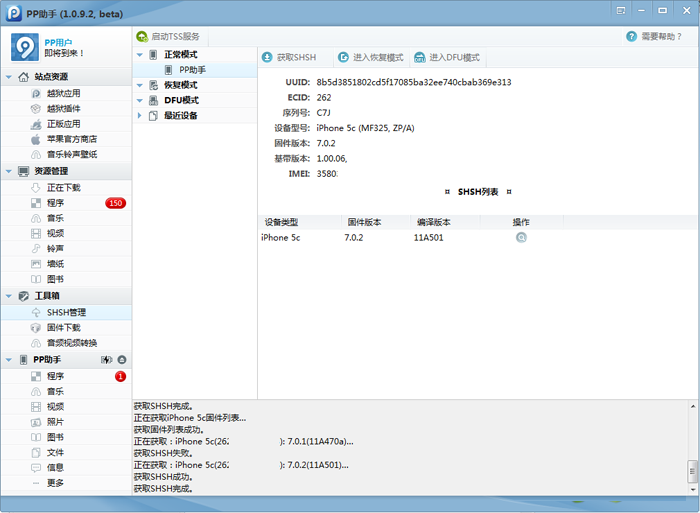700x513 pixels.
Task: Collapse the 工具箱 section
Action: pyautogui.click(x=8, y=296)
